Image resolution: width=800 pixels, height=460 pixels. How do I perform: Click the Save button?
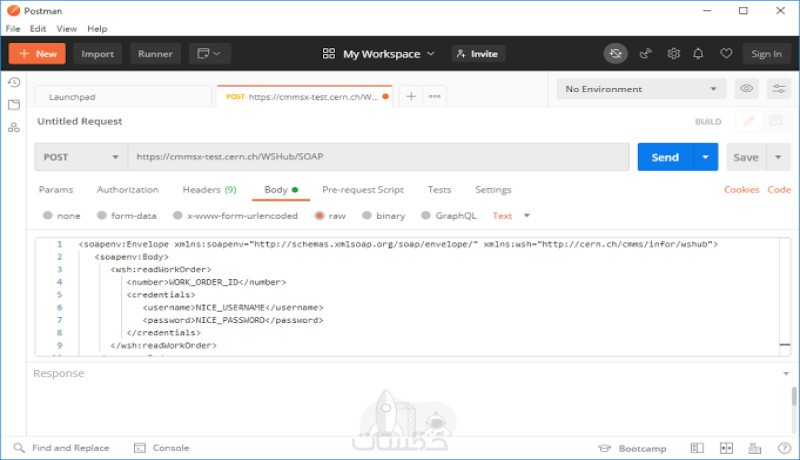coord(746,157)
